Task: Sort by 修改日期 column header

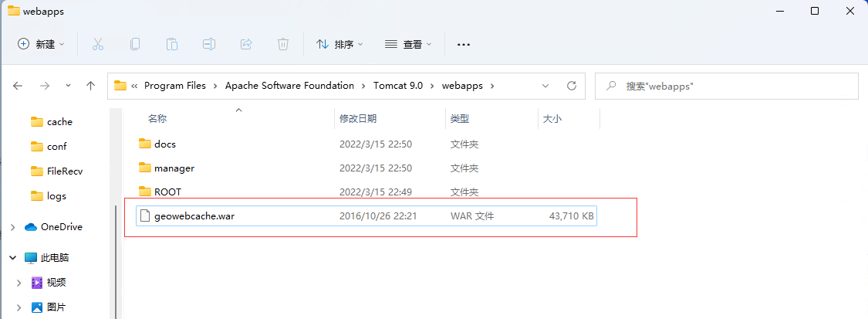Action: click(357, 118)
